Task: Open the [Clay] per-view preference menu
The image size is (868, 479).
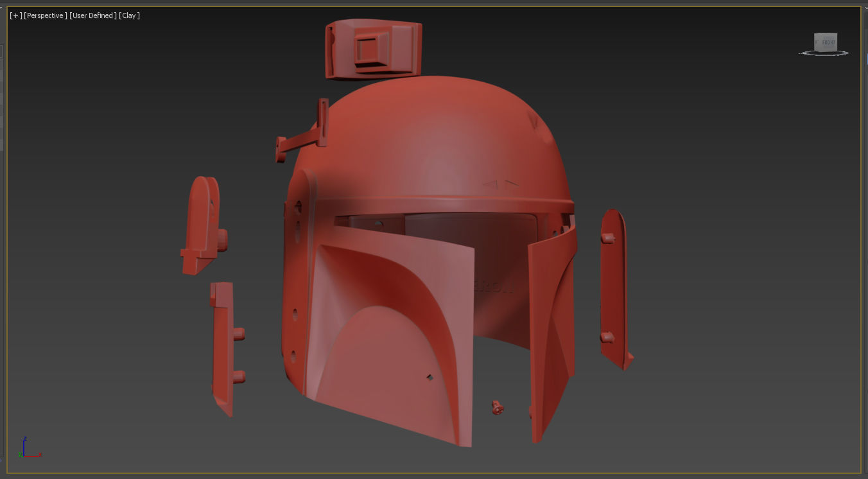Action: pos(129,15)
